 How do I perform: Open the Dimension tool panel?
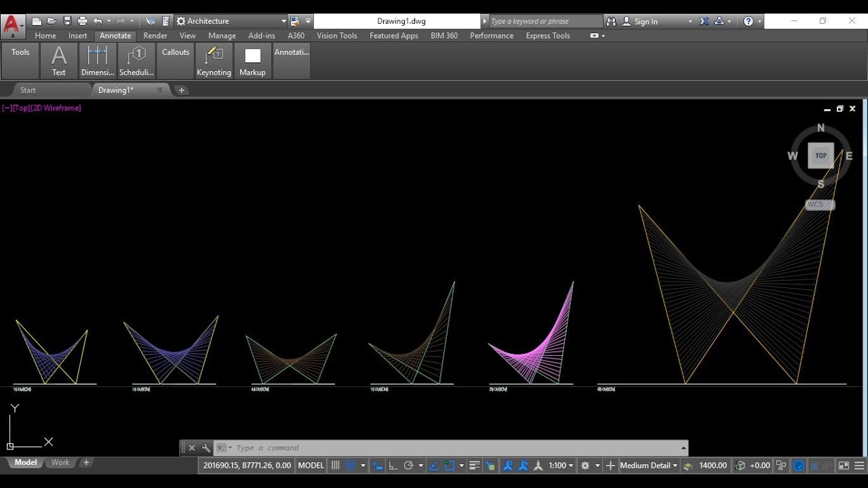click(98, 61)
